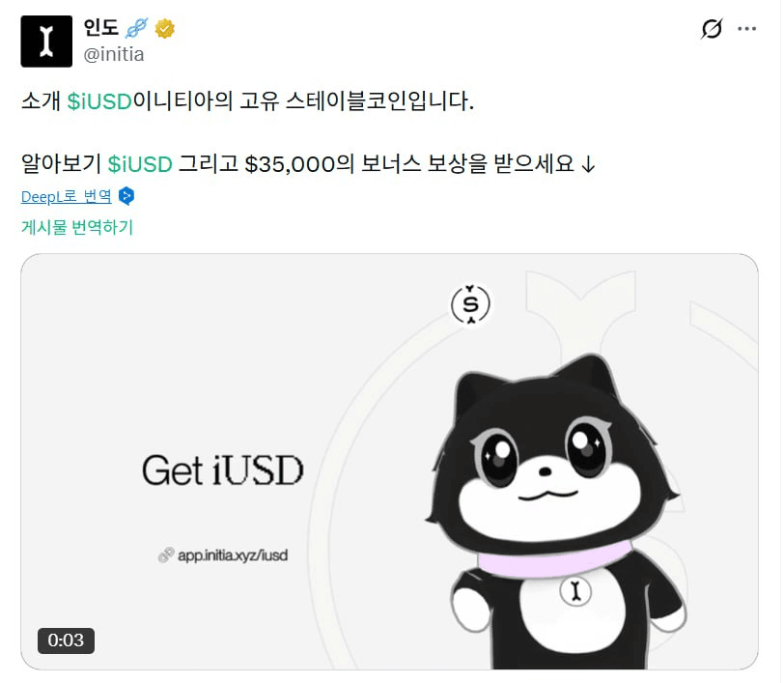This screenshot has width=784, height=683.
Task: Click the DeepL로 번역 link
Action: coord(67,196)
